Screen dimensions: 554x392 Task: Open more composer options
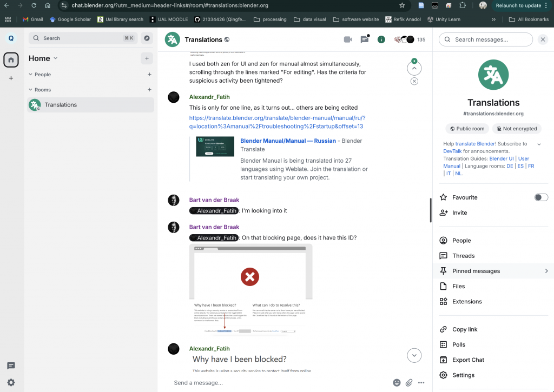421,382
